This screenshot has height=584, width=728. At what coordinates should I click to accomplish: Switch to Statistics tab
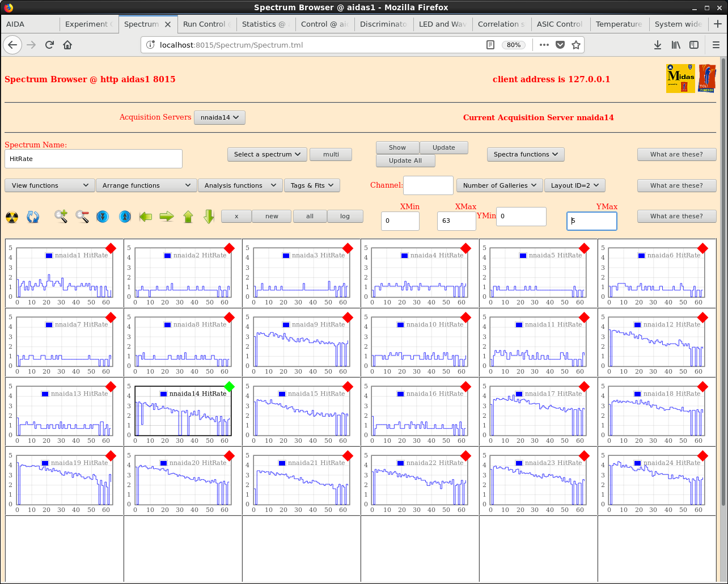(x=266, y=24)
